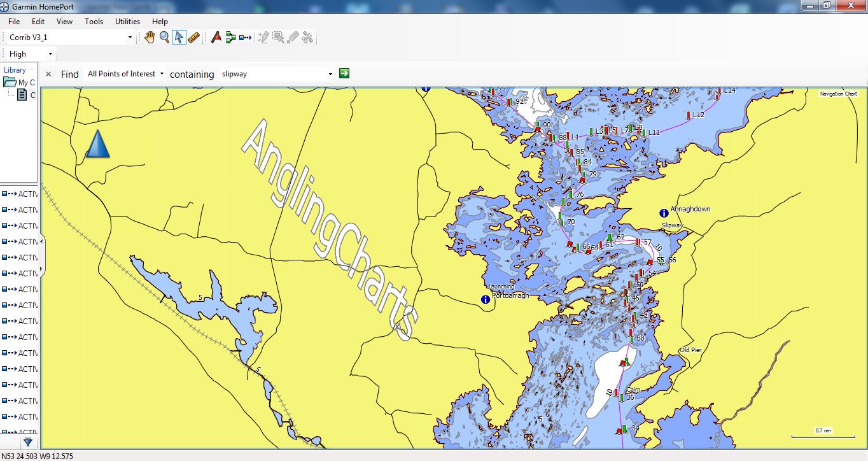Click the Portdarragh place name
This screenshot has width=868, height=461.
pyautogui.click(x=510, y=295)
